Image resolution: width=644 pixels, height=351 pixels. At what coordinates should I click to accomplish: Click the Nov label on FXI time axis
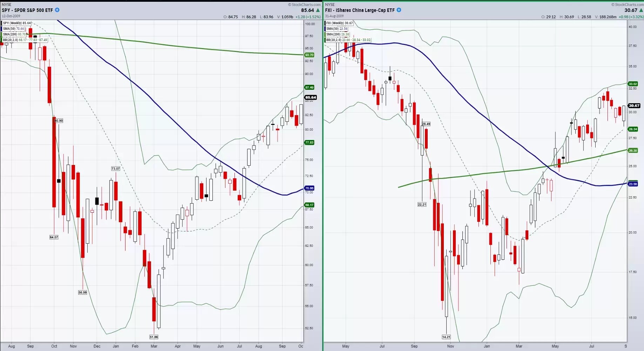450,346
